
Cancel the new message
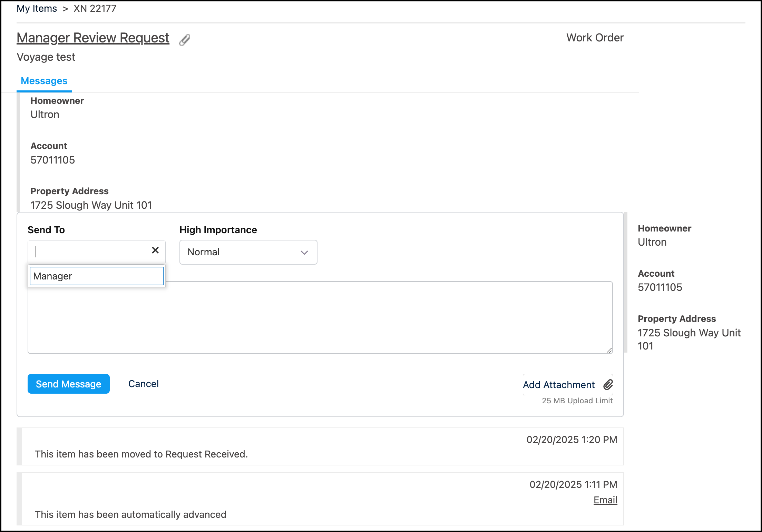coord(143,384)
